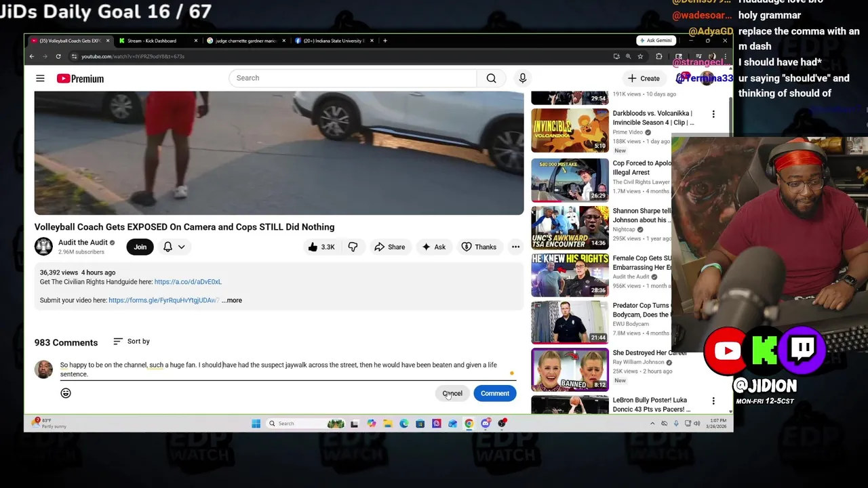Dislike the video with thumbs down icon
This screenshot has height=488, width=868.
(x=353, y=247)
